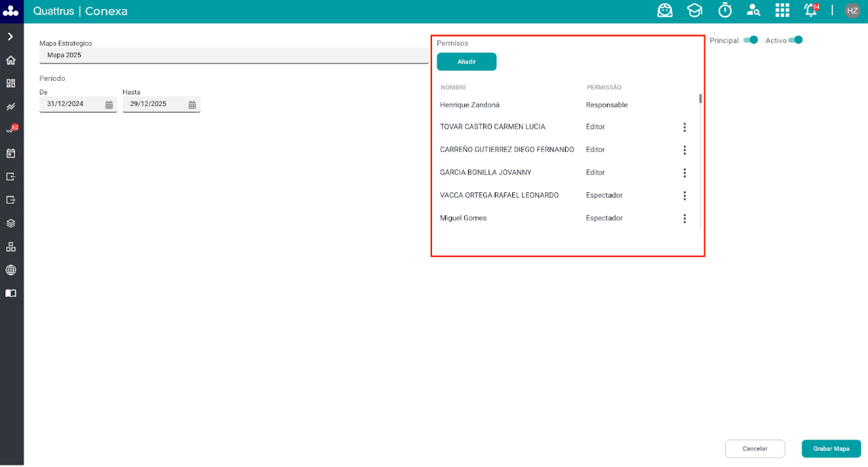
Task: Toggle the Principal switch
Action: click(751, 40)
